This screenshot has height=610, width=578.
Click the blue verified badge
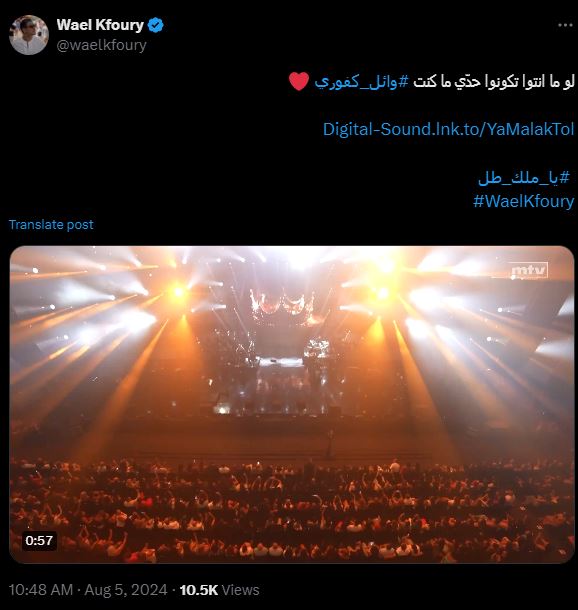click(156, 25)
